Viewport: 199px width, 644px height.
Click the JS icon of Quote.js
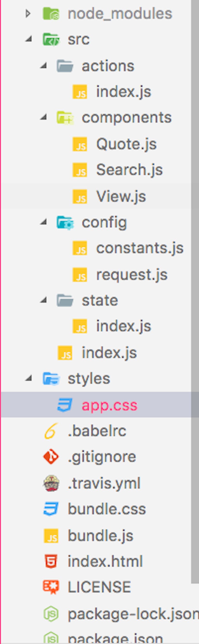click(x=80, y=144)
